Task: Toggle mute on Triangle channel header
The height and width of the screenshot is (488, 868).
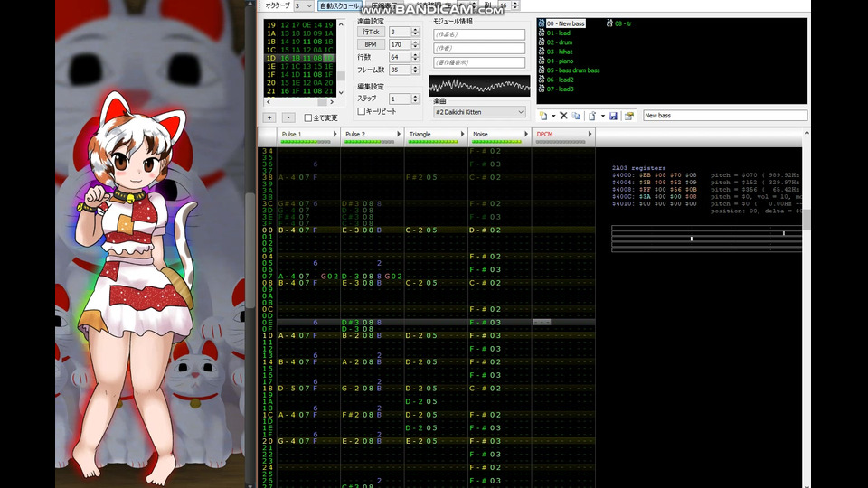Action: pos(420,134)
